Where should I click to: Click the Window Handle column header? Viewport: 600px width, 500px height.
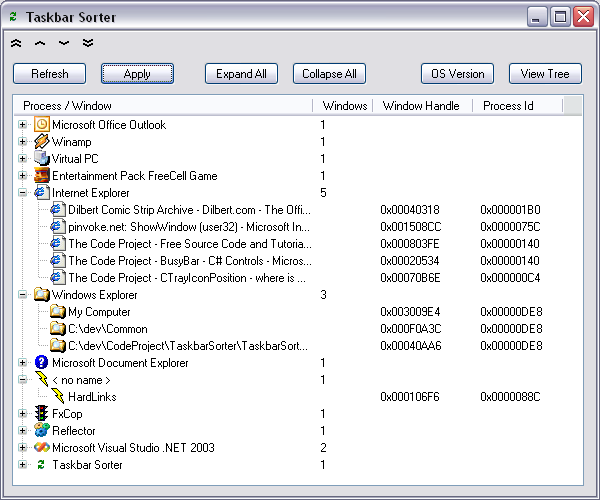click(x=423, y=106)
